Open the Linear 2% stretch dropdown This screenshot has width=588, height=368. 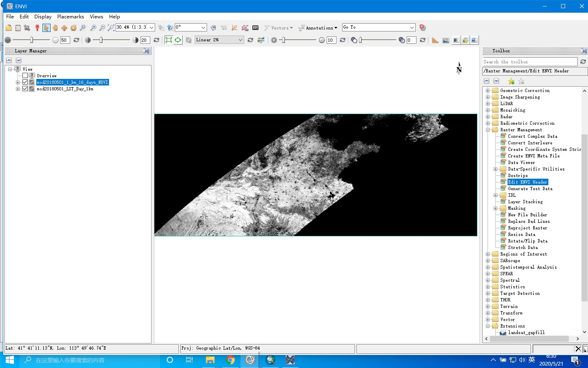coord(241,40)
